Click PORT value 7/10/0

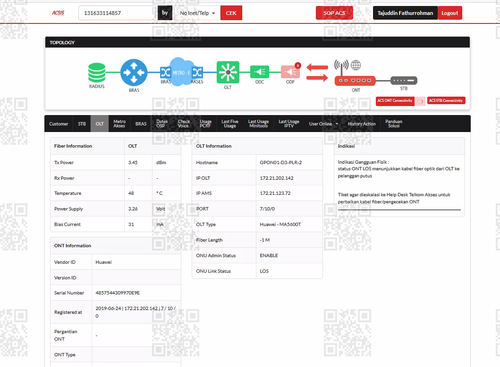[267, 209]
